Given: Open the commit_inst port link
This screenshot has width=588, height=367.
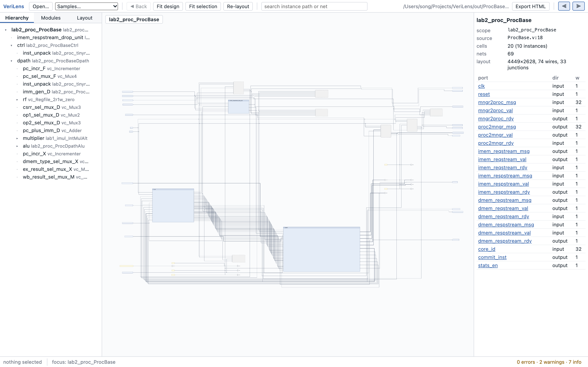Looking at the screenshot, I should (x=492, y=257).
